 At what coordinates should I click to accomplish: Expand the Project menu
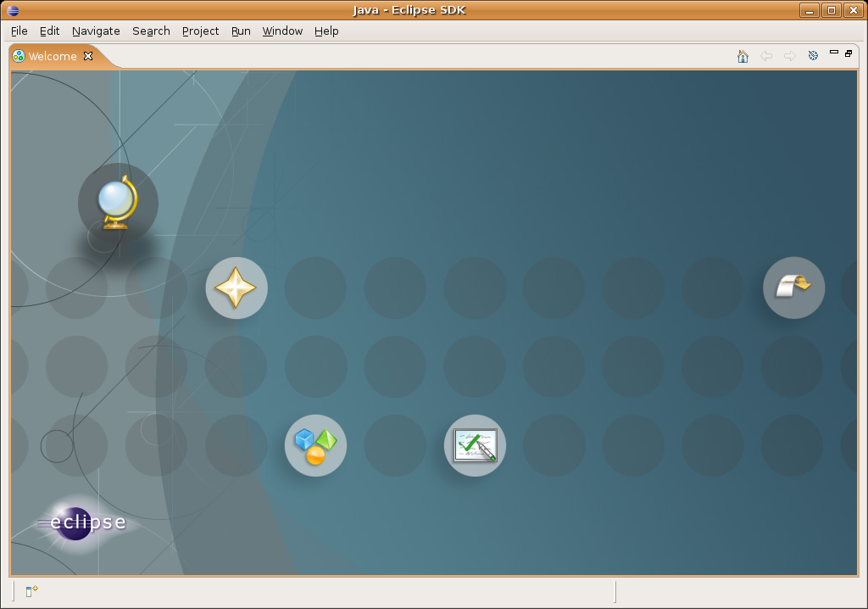(x=200, y=31)
